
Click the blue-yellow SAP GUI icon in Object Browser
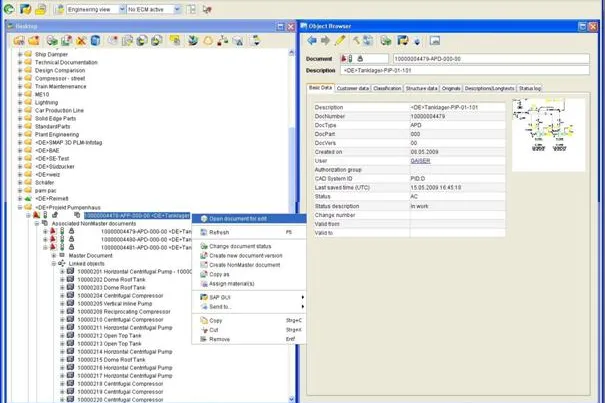[x=402, y=40]
